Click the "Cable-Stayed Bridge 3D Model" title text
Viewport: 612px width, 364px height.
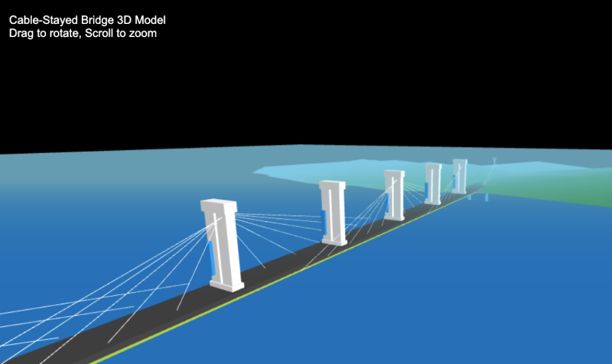[87, 20]
